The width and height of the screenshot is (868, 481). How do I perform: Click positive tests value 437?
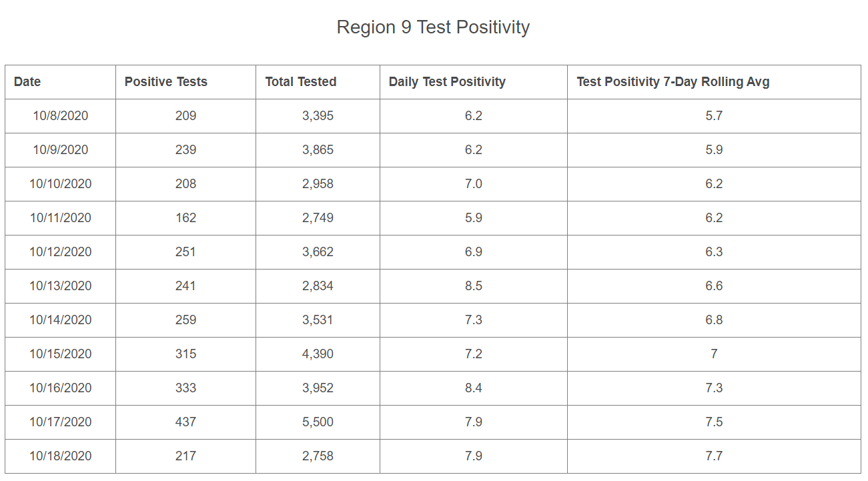[185, 422]
